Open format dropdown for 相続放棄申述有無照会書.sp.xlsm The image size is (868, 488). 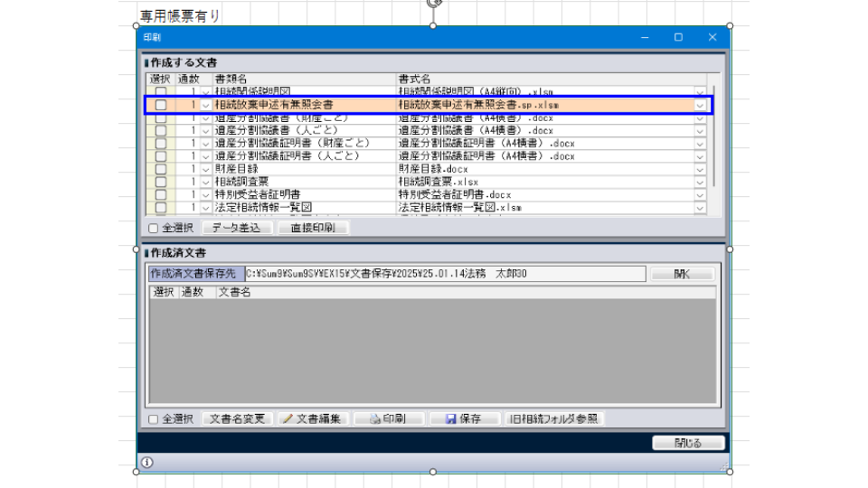click(x=700, y=105)
